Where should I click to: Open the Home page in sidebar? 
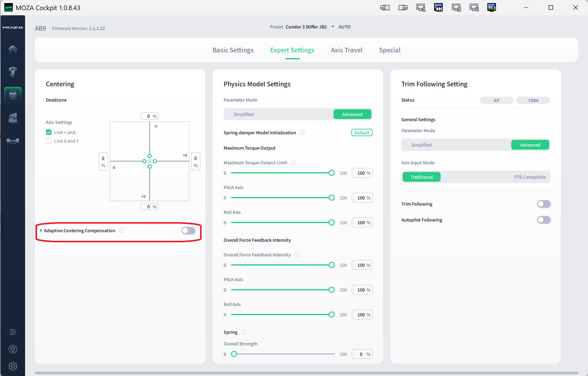click(x=13, y=49)
